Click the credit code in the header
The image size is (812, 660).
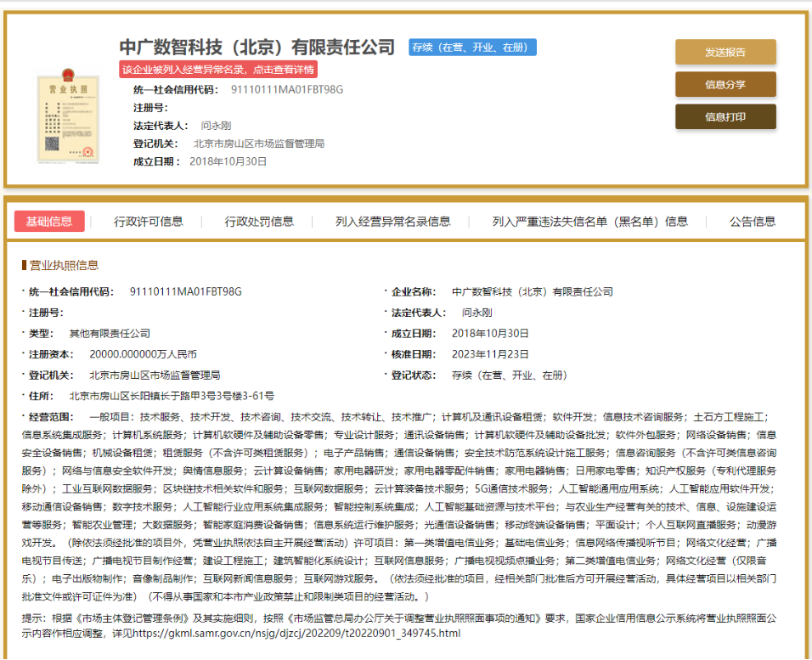(287, 90)
